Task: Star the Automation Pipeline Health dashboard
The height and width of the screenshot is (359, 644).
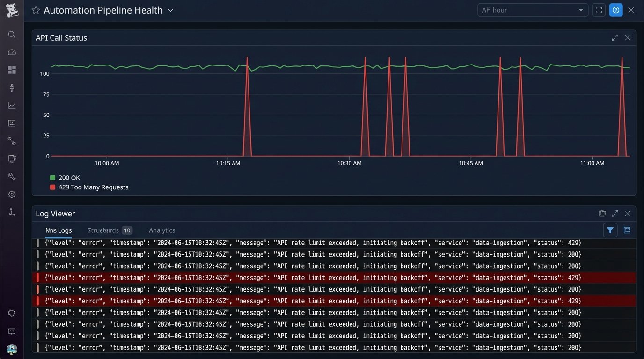Action: point(36,10)
